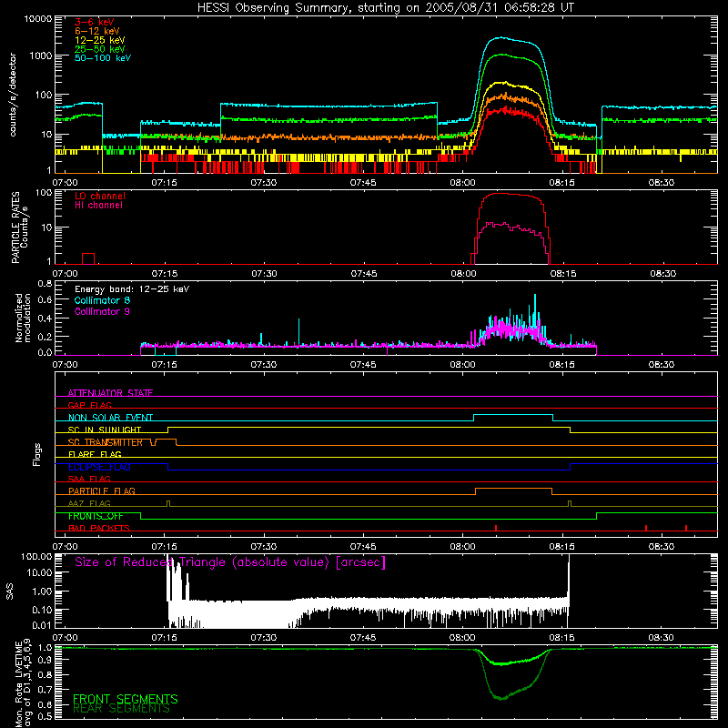728x728 pixels.
Task: Click the Energy band: 12-25 keV label
Action: (x=132, y=289)
